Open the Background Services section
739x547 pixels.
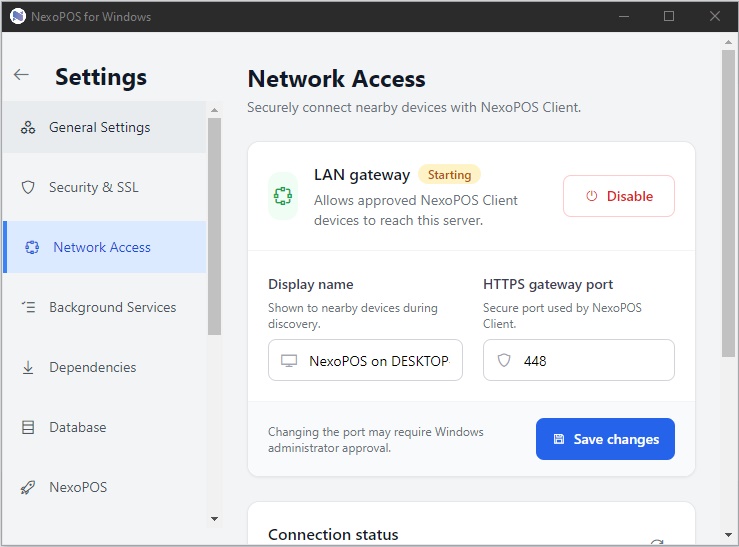(105, 307)
